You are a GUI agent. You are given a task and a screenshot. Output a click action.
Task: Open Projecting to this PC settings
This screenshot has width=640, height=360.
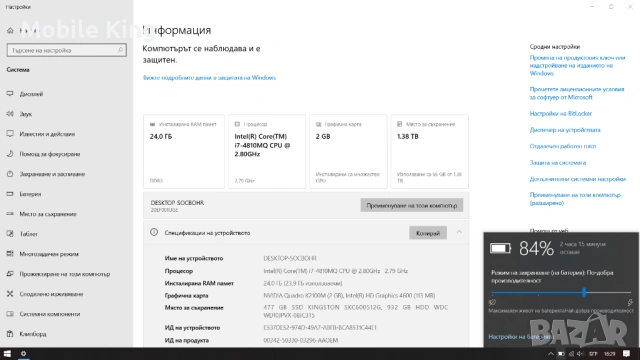point(64,274)
